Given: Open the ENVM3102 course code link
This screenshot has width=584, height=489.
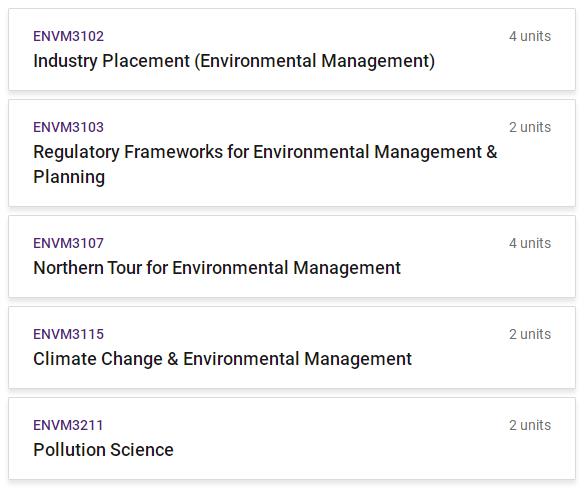Looking at the screenshot, I should [69, 36].
